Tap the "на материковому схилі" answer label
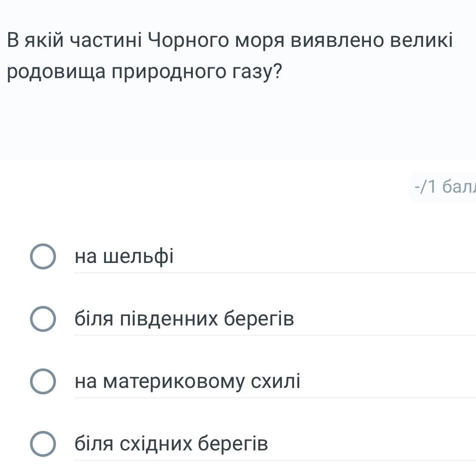This screenshot has height=476, width=476. (x=187, y=381)
